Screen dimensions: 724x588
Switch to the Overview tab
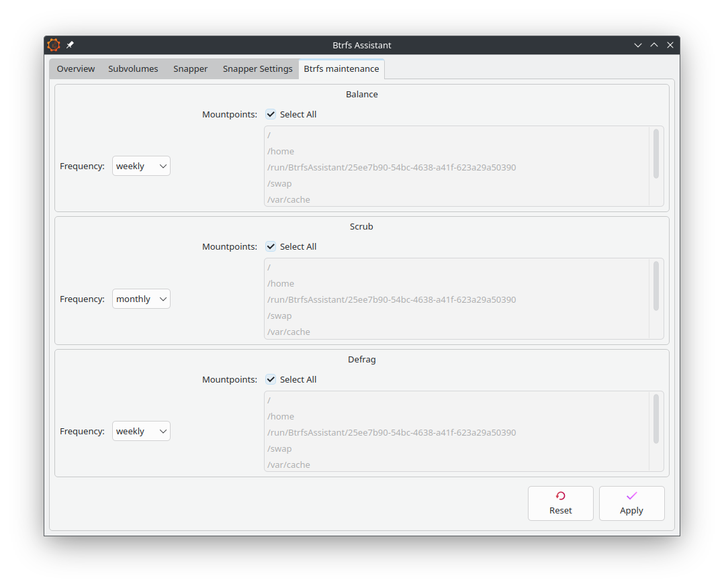75,68
